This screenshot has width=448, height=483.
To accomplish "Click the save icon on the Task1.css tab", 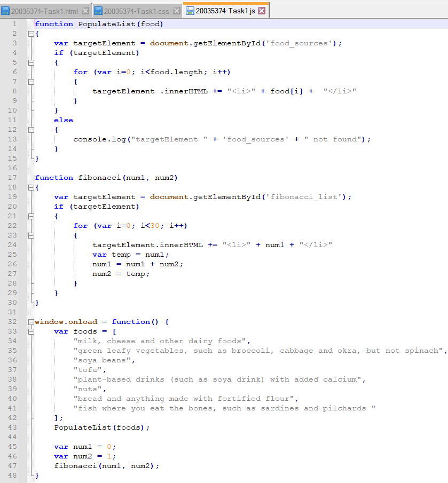I will (x=98, y=11).
